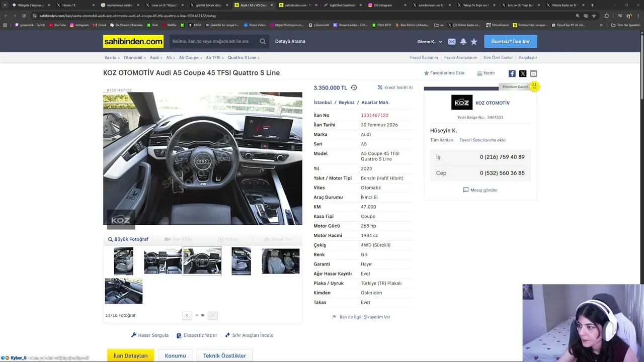This screenshot has width=644, height=362.
Task: Select the rear seats photo thumbnail
Action: click(x=280, y=261)
